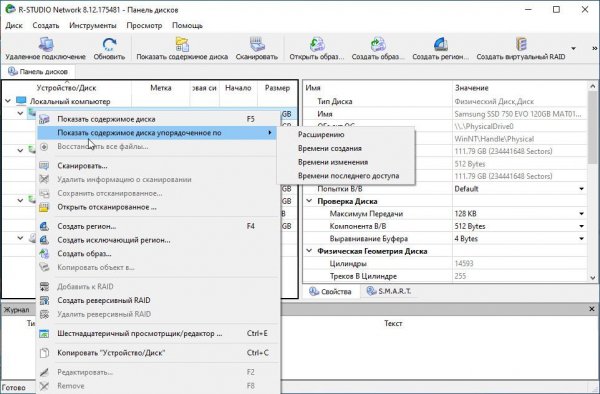Open the Максимум Передачи 128 KB dropdown
This screenshot has width=600, height=394.
tap(581, 214)
